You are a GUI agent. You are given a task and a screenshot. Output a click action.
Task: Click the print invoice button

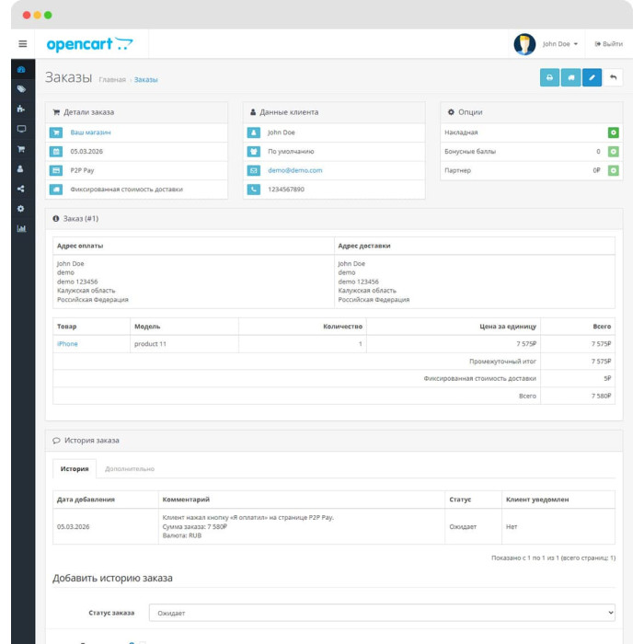click(x=549, y=77)
